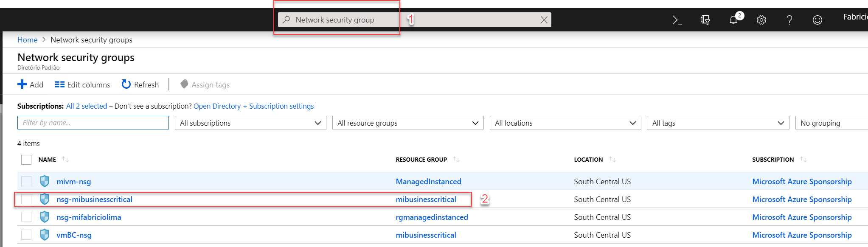Click Add to create a security group

coord(31,85)
